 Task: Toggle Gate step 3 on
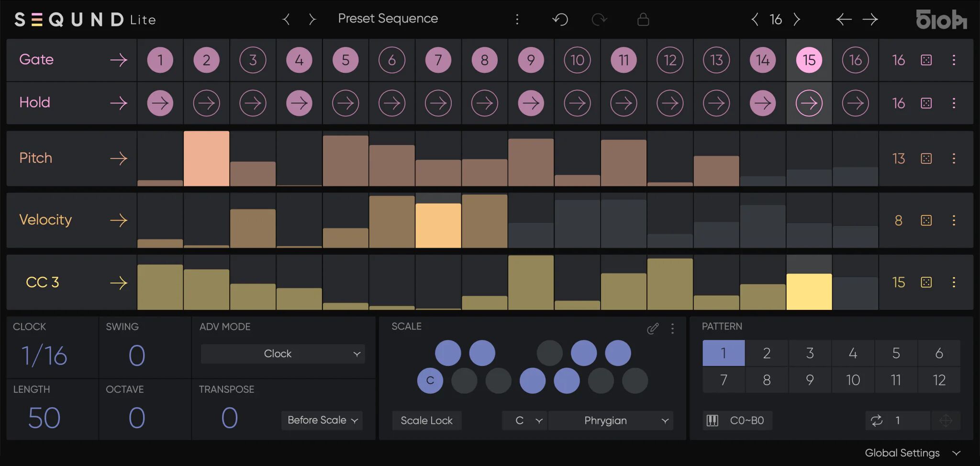point(253,60)
